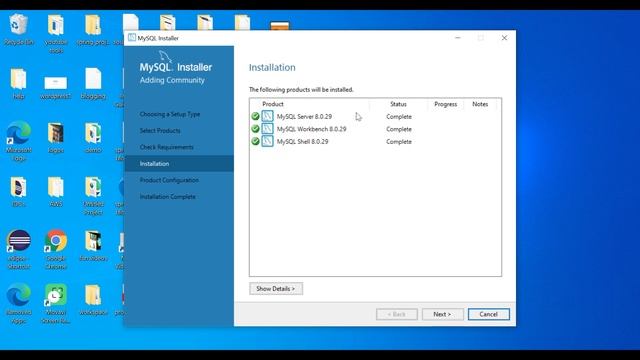This screenshot has width=640, height=360.
Task: Open the Flutter Project folder on desktop
Action: tap(93, 196)
